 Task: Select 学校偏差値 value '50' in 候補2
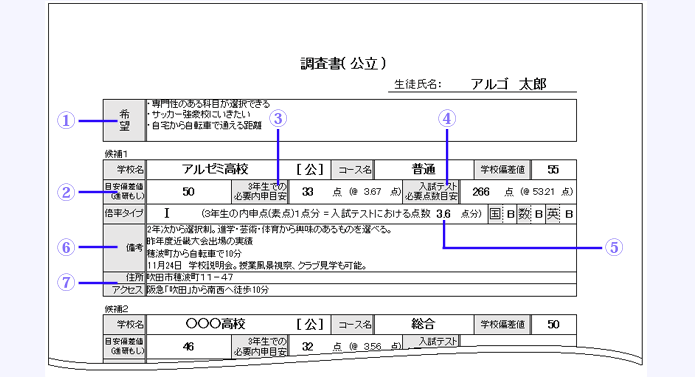[553, 324]
